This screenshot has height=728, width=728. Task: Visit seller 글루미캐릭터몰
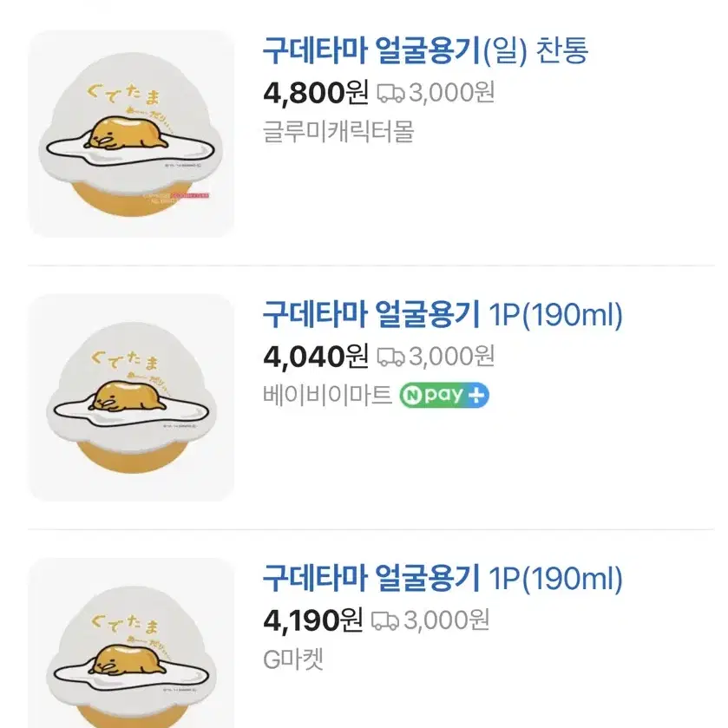[338, 131]
